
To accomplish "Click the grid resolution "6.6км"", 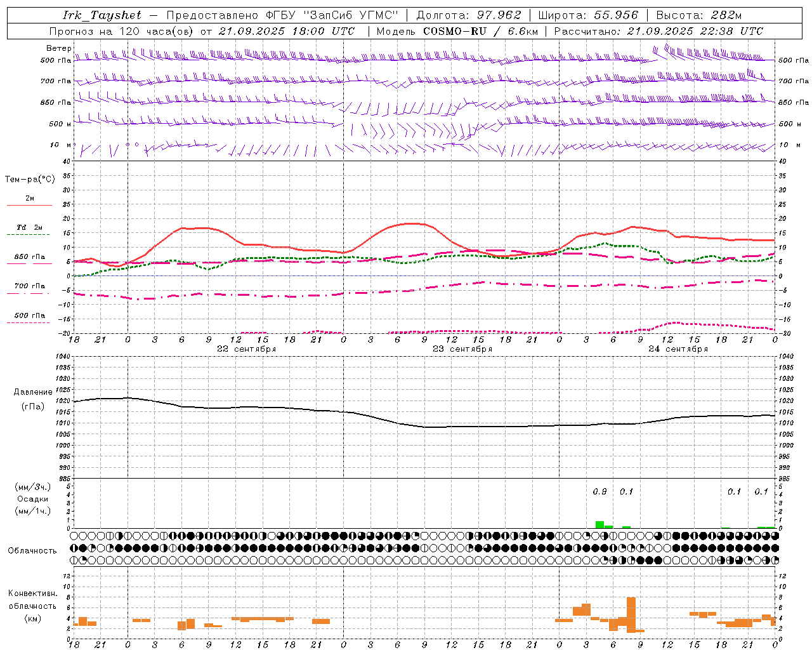I will [523, 31].
